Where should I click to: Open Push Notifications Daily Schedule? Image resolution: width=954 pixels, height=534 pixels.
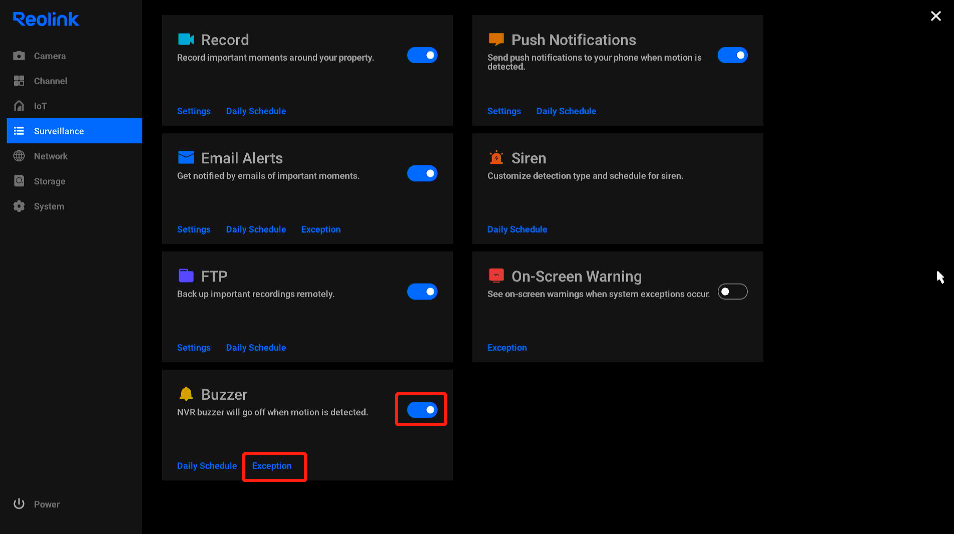coord(566,111)
